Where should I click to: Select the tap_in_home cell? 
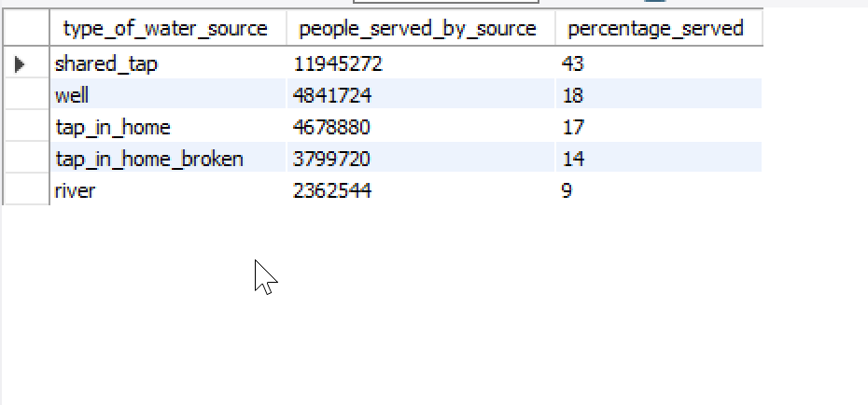(113, 127)
